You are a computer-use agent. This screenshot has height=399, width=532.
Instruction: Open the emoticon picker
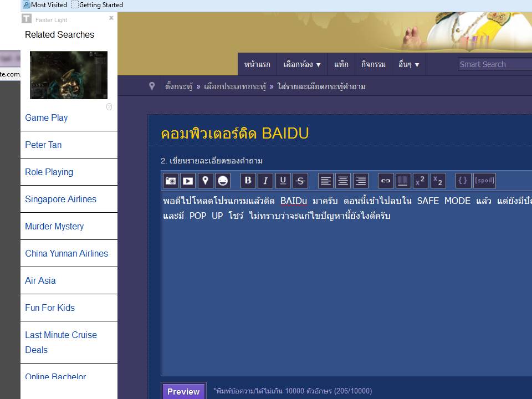point(223,181)
